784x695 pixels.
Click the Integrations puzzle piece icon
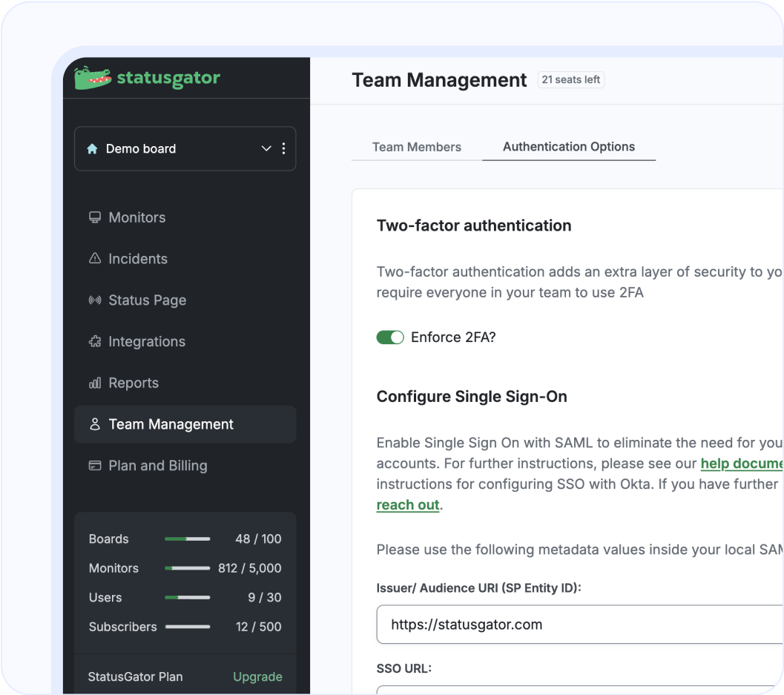(x=94, y=341)
